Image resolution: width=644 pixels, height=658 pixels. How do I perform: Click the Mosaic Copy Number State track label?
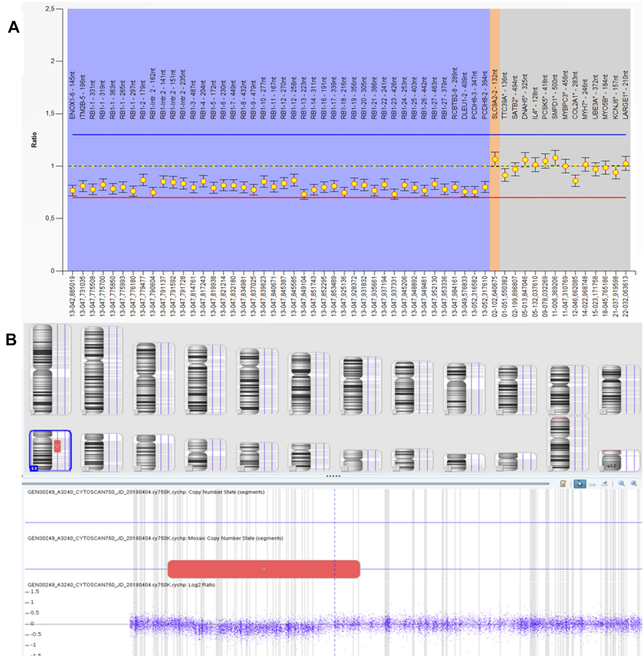click(155, 538)
